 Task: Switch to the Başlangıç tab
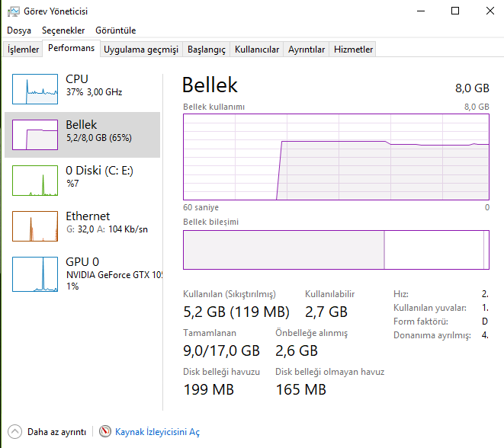pyautogui.click(x=207, y=50)
